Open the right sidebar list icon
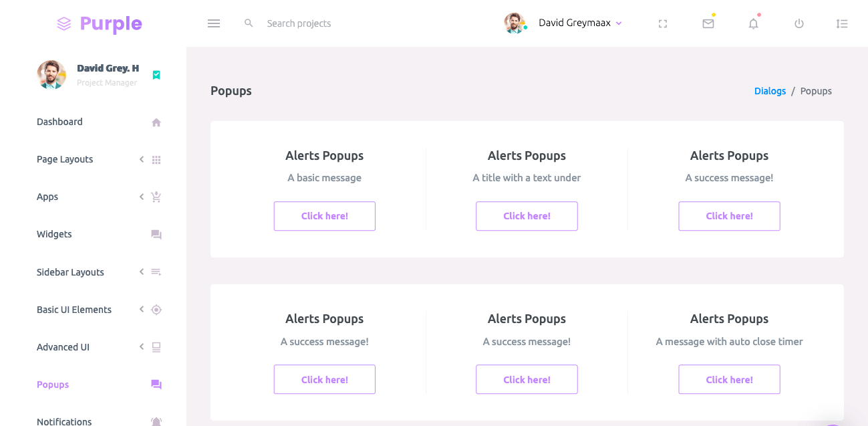 coord(842,23)
